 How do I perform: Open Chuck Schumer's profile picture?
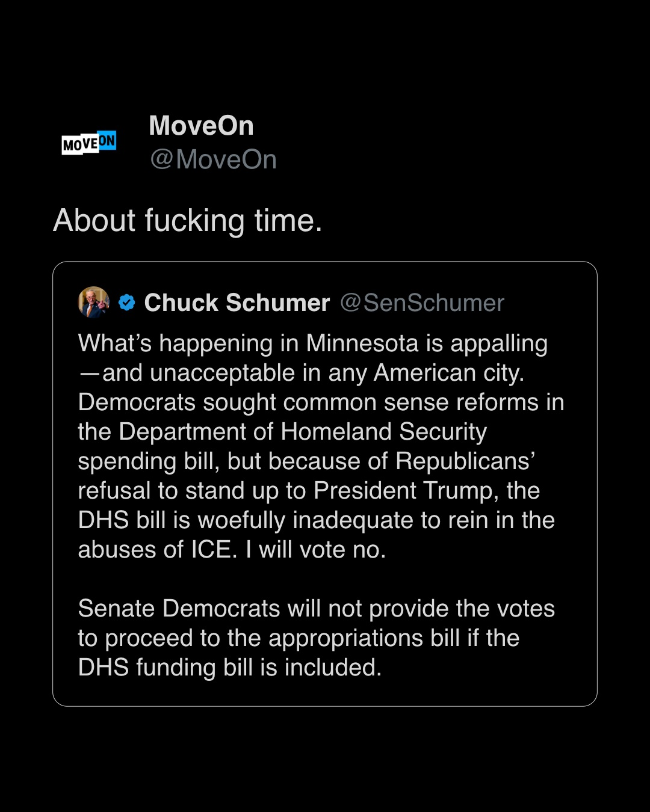tap(94, 302)
